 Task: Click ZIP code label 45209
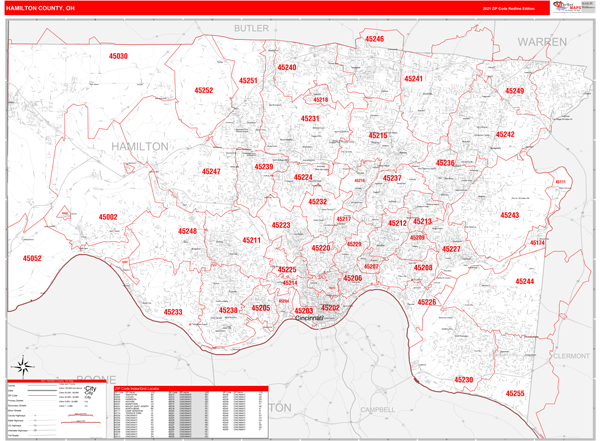point(417,238)
